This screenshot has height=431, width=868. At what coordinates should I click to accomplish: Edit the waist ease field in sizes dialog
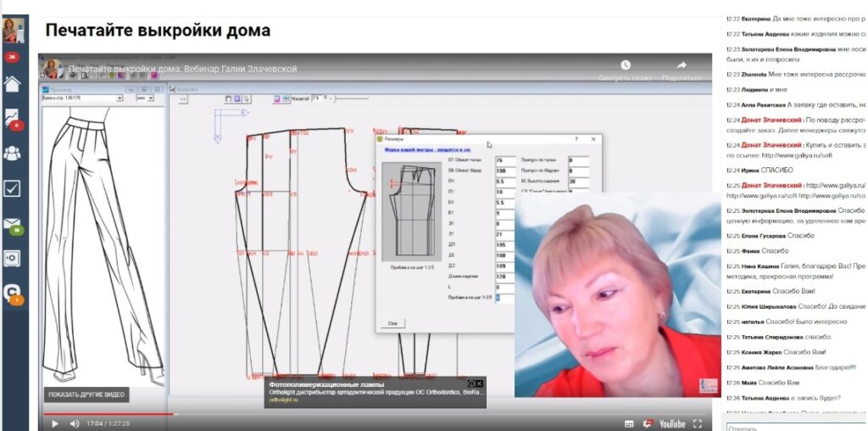578,160
